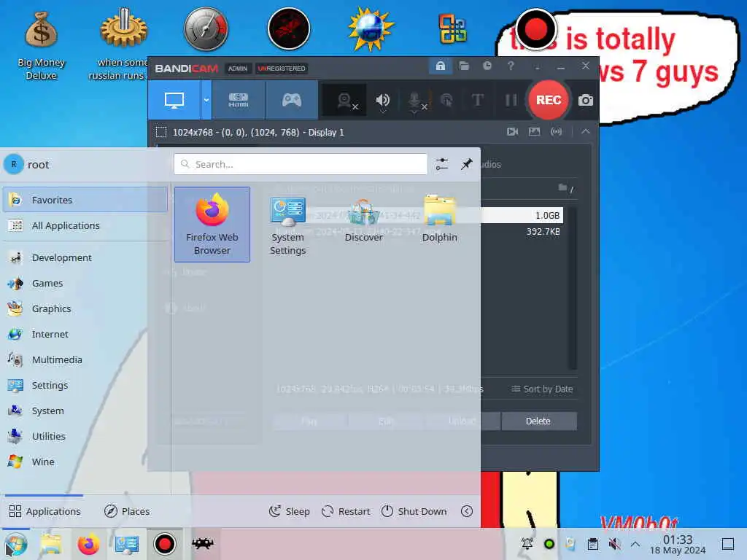Click the Search field in launcher
Image resolution: width=747 pixels, height=560 pixels.
[301, 164]
